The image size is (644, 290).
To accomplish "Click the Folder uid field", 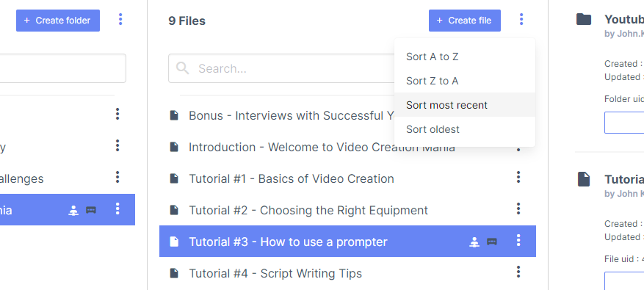I will point(624,123).
